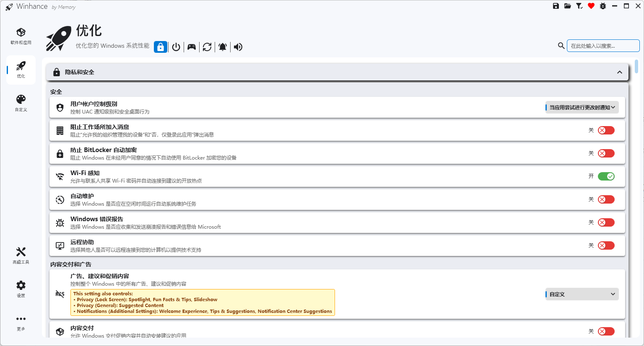Click the save configuration icon in title bar
Viewport: 644px width, 346px height.
[x=556, y=6]
